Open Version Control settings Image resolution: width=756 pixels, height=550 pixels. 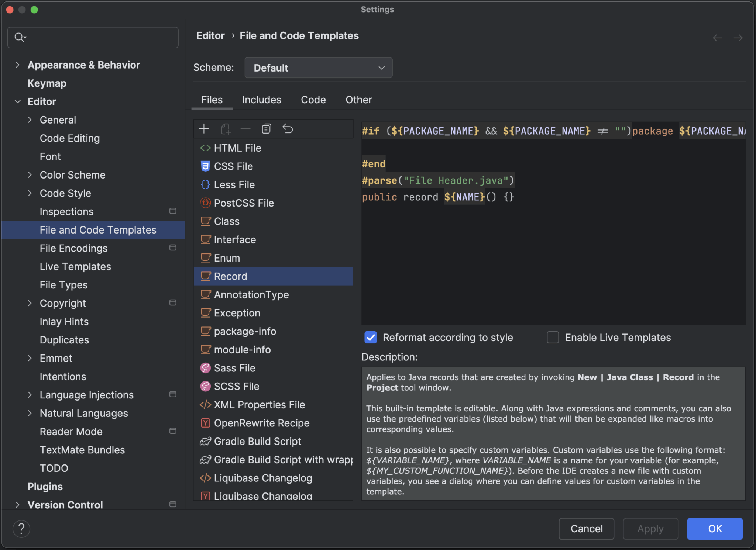click(x=65, y=505)
